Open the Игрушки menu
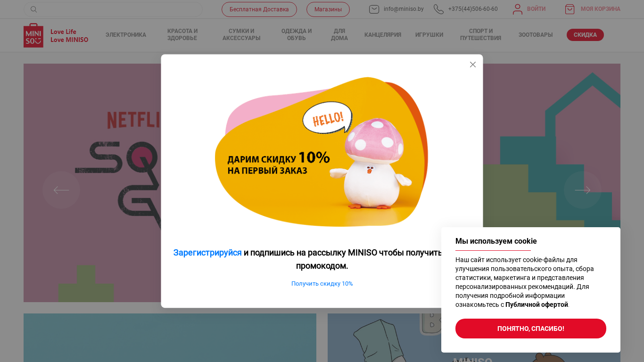644x362 pixels. pos(429,35)
